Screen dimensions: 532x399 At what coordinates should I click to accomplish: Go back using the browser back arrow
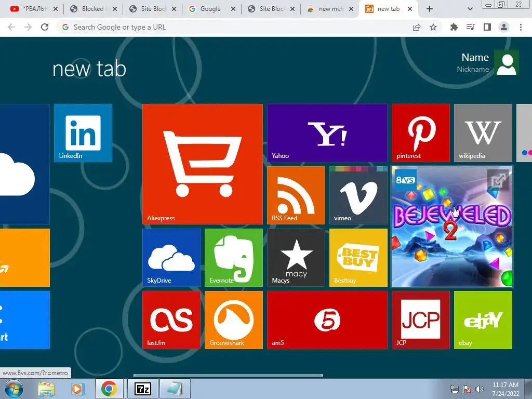click(11, 27)
